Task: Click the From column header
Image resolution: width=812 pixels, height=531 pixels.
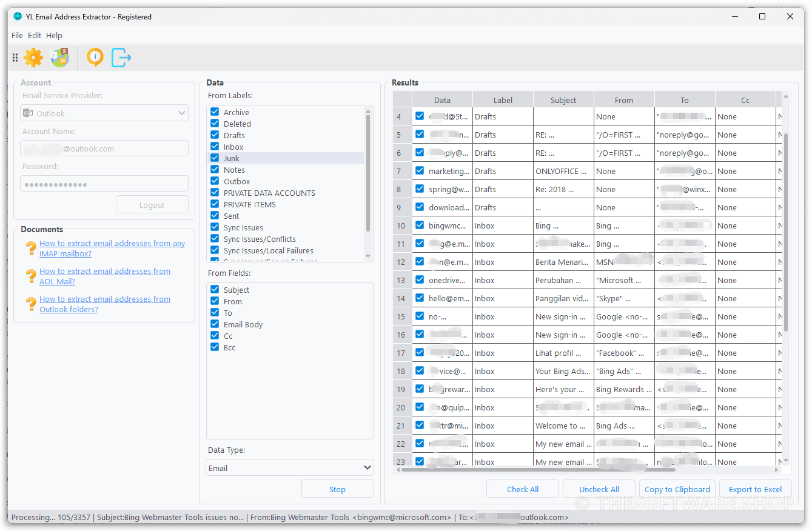Action: coord(624,100)
